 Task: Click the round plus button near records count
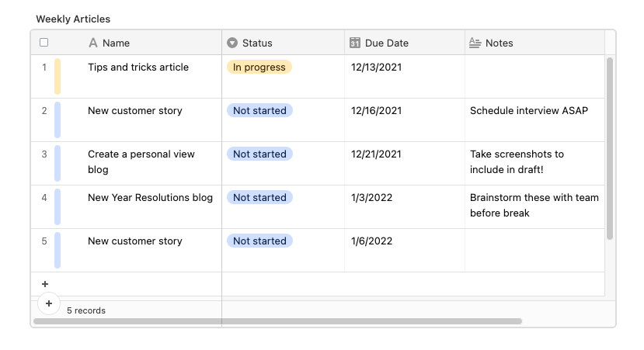[x=49, y=303]
